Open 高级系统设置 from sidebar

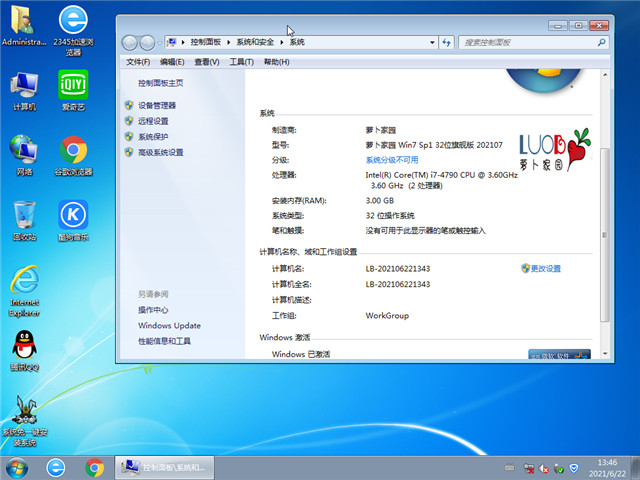161,153
